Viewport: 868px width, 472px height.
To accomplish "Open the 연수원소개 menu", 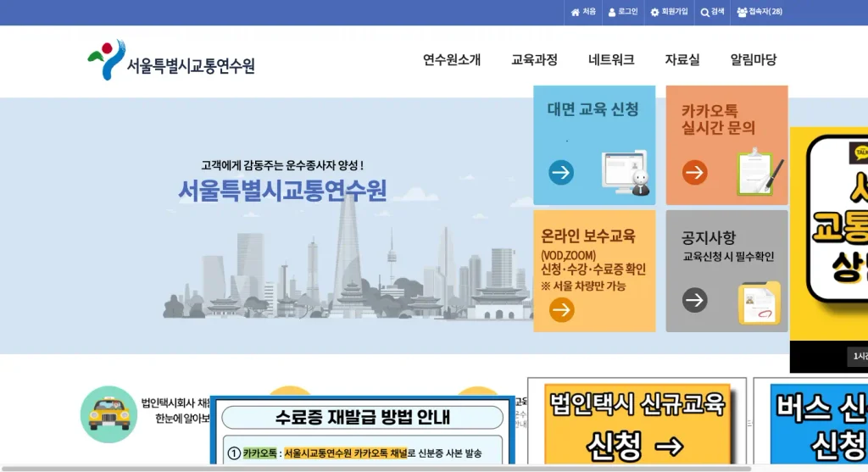I will 451,59.
